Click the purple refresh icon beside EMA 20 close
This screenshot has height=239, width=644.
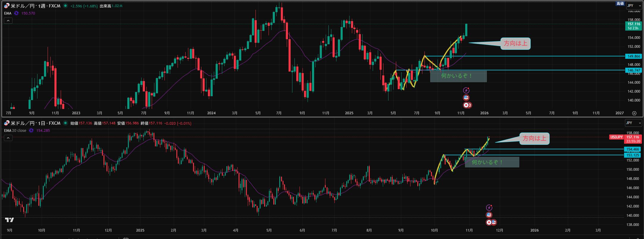(x=31, y=131)
